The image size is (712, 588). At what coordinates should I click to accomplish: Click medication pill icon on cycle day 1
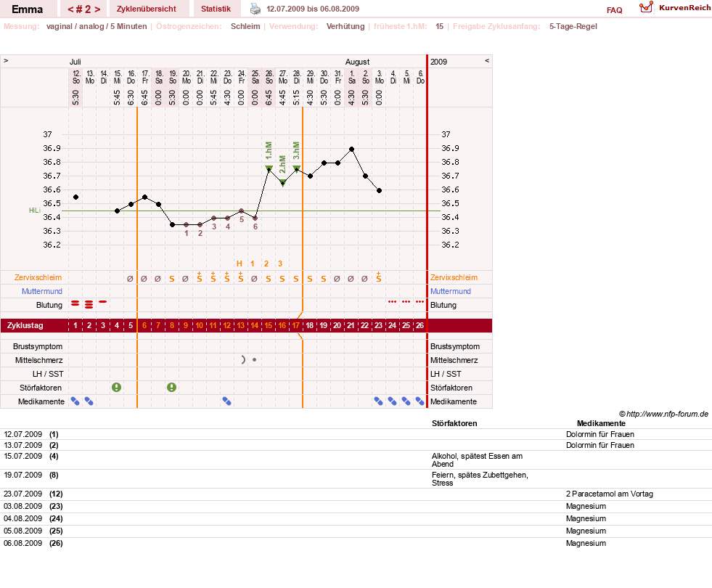75,401
